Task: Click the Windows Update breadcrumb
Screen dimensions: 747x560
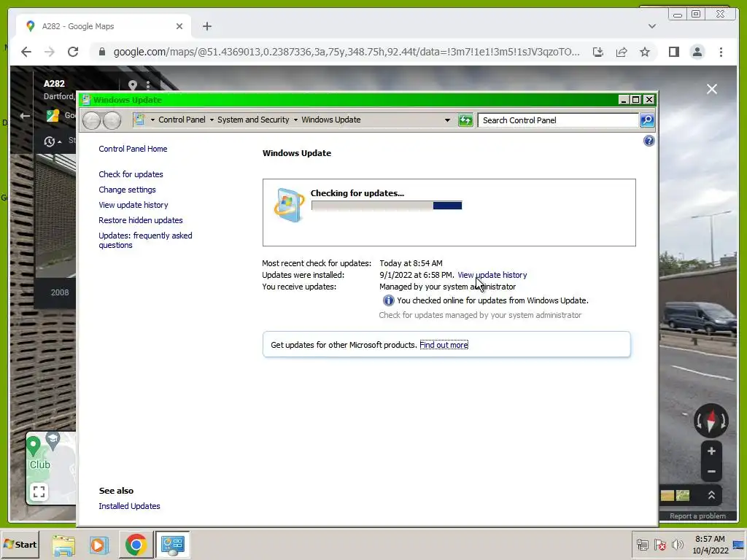Action: 330,120
